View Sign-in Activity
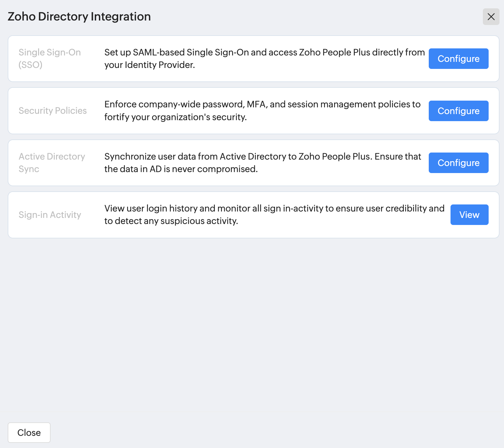 [469, 215]
